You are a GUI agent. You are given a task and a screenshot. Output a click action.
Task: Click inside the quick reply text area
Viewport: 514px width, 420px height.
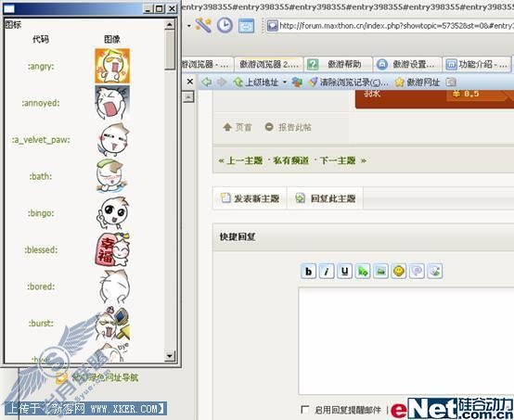[x=405, y=340]
